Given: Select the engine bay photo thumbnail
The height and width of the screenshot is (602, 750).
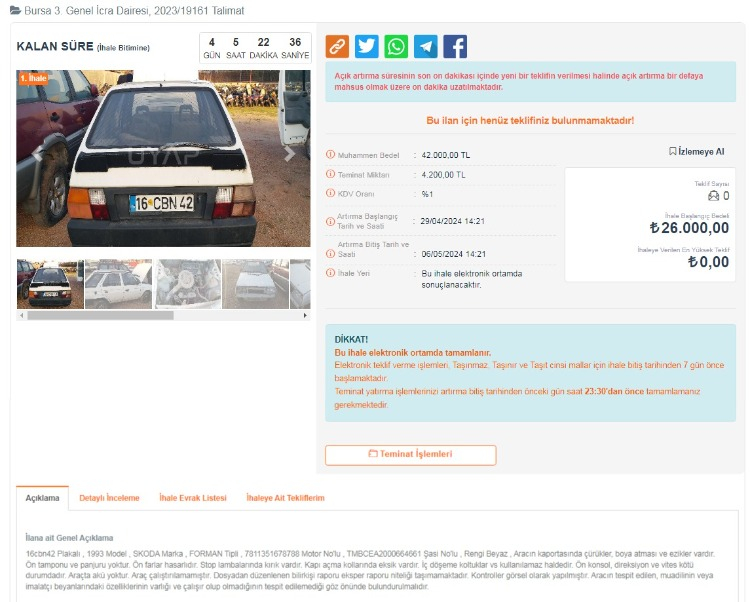Looking at the screenshot, I should coord(188,284).
